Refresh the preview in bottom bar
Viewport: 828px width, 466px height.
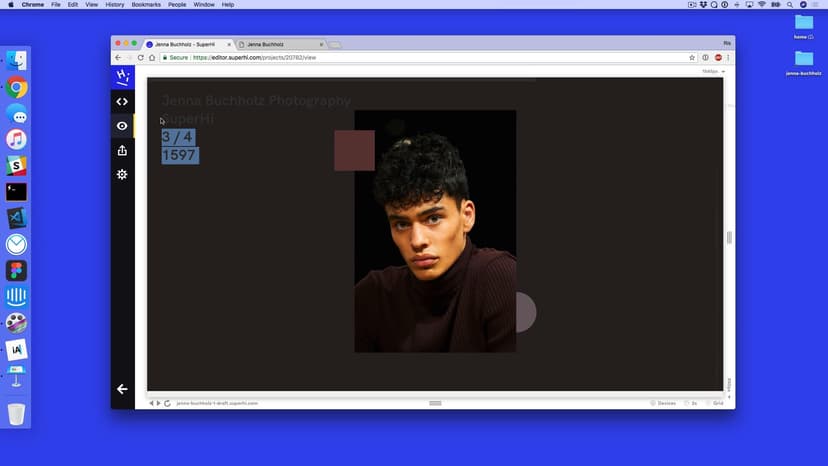167,403
